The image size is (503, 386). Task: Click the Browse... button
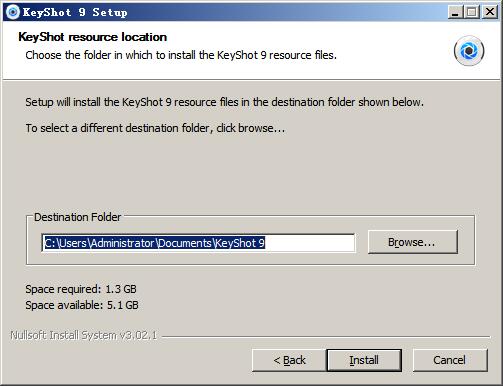click(x=413, y=242)
